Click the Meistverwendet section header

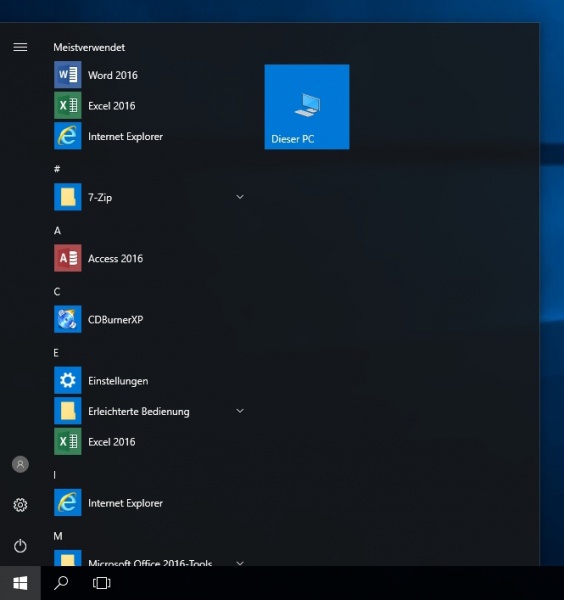tap(89, 47)
